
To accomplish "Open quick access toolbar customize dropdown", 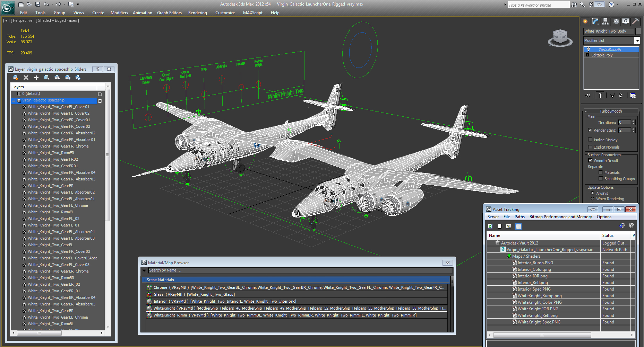I will click(x=78, y=5).
